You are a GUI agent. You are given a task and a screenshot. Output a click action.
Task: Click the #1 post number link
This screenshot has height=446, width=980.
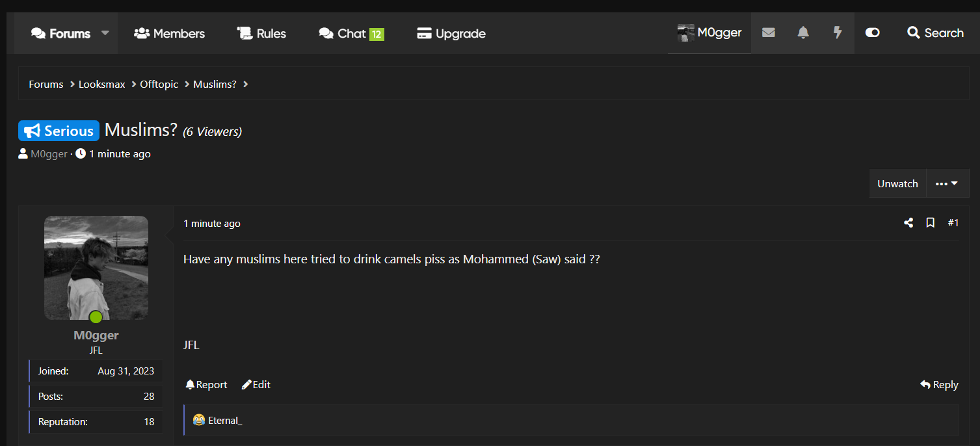(x=953, y=223)
